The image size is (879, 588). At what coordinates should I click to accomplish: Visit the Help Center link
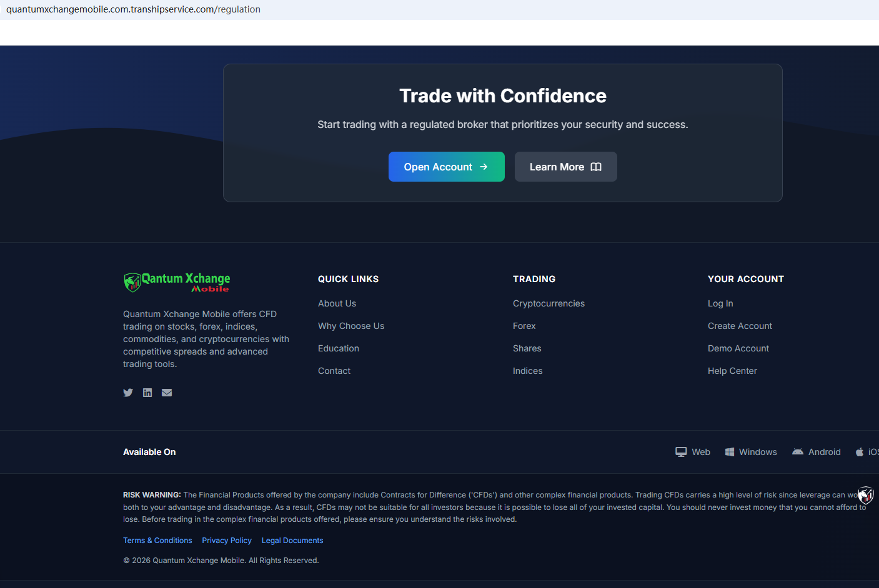click(732, 371)
